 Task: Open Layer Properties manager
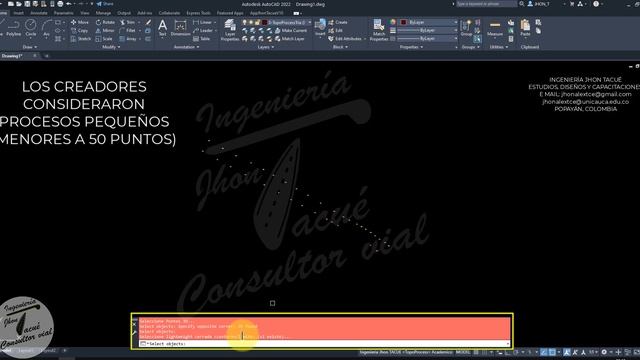(x=230, y=30)
